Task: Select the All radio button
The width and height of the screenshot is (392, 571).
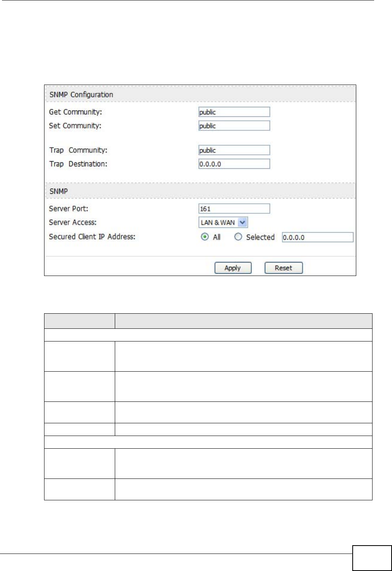Action: click(x=205, y=237)
